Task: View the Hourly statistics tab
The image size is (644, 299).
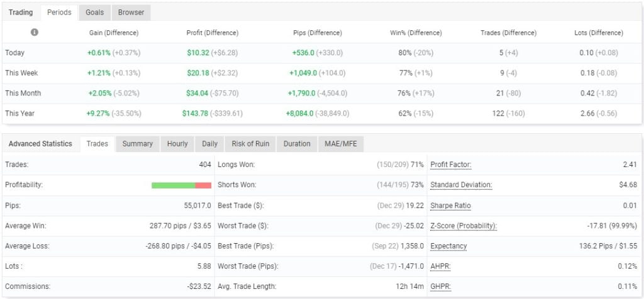Action: (x=177, y=144)
